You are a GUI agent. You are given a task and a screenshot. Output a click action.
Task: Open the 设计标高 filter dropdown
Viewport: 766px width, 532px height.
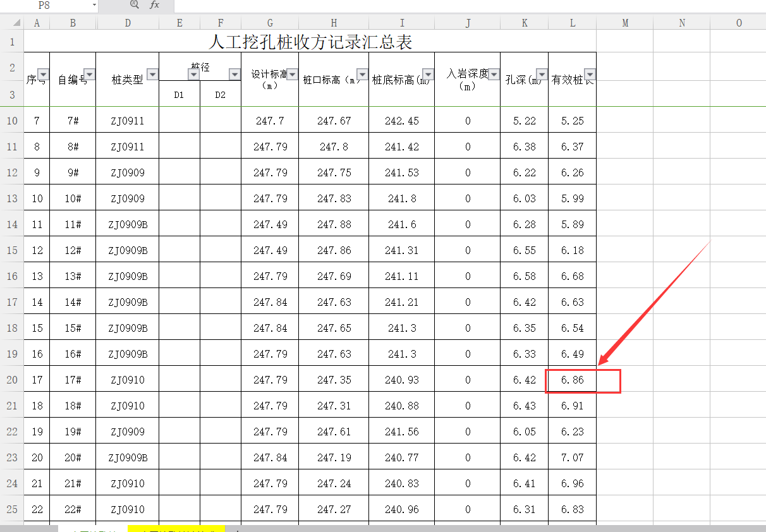[291, 75]
